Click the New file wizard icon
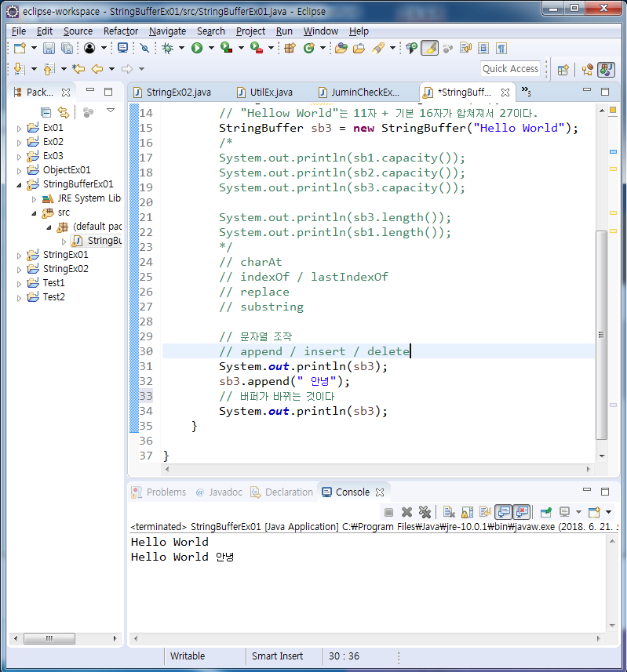 coord(20,48)
